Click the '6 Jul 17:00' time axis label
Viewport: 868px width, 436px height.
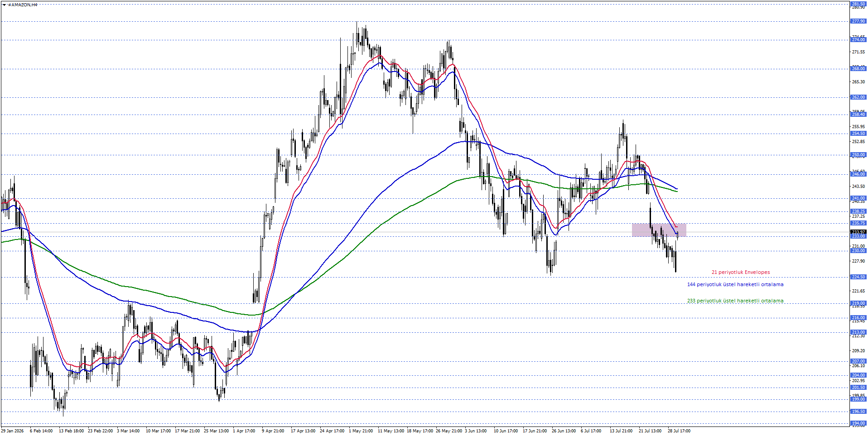(x=591, y=431)
